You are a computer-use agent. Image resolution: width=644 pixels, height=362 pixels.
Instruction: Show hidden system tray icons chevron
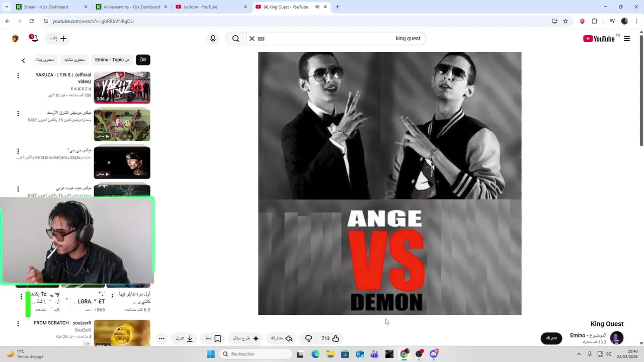[x=579, y=354]
